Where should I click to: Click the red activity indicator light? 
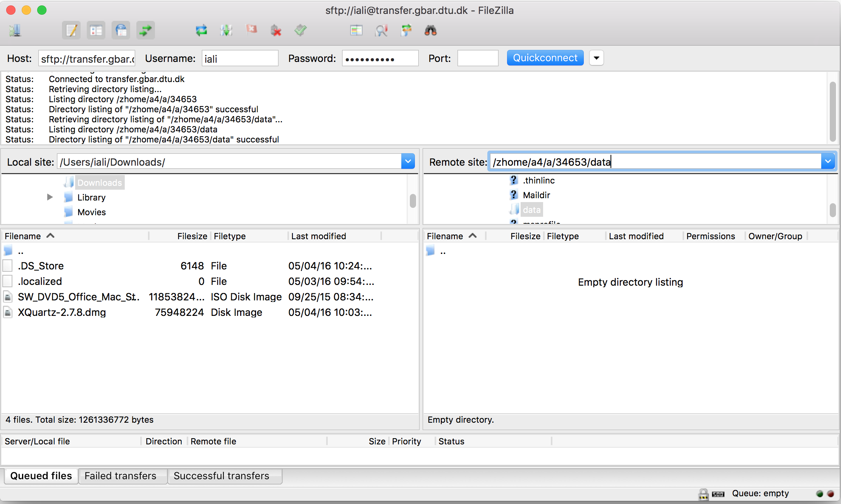click(x=831, y=494)
